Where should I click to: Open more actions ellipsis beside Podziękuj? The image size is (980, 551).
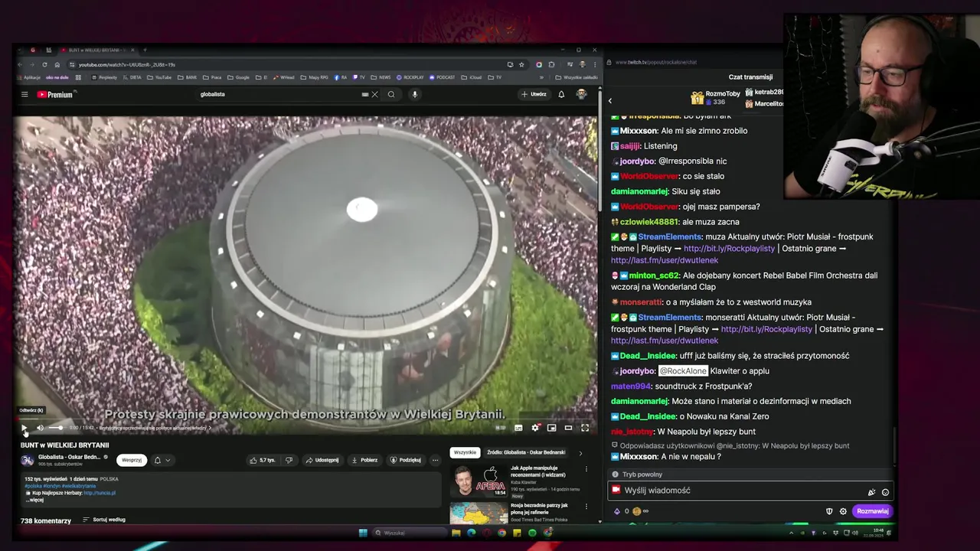435,460
